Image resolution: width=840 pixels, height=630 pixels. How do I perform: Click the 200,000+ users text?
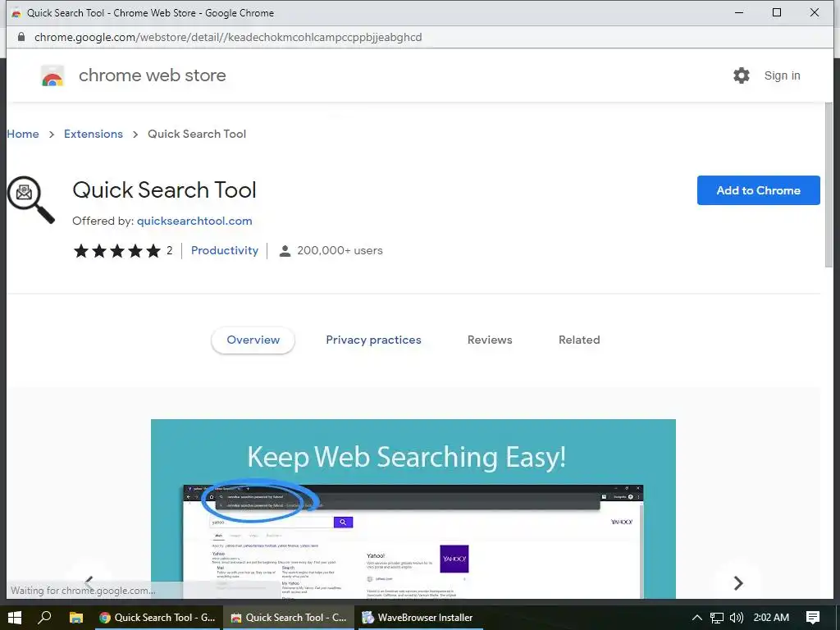(x=340, y=250)
